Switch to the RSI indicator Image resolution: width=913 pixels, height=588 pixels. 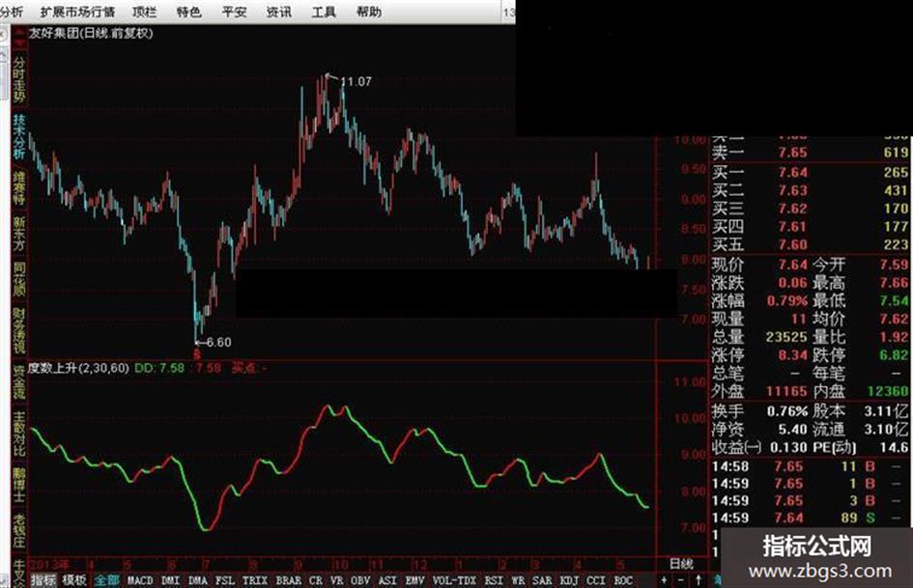click(494, 580)
